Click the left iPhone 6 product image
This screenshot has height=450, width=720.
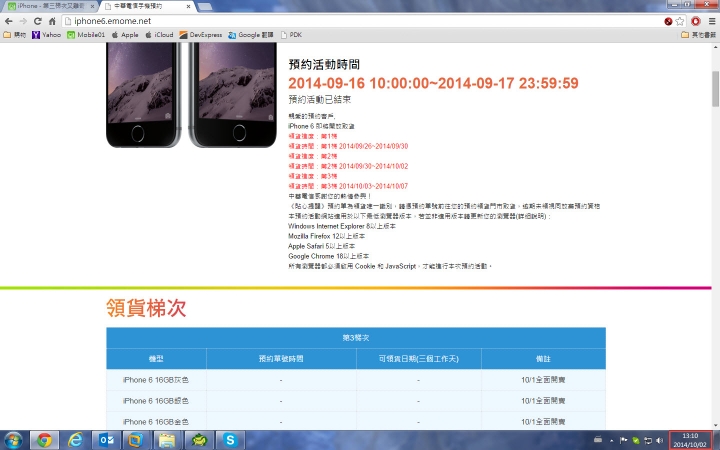tap(144, 95)
